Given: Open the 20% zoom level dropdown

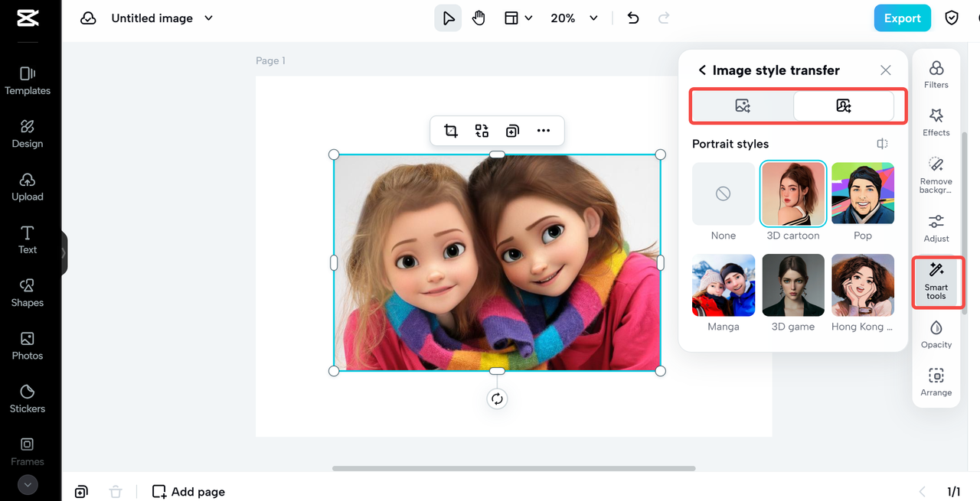Looking at the screenshot, I should pyautogui.click(x=574, y=18).
